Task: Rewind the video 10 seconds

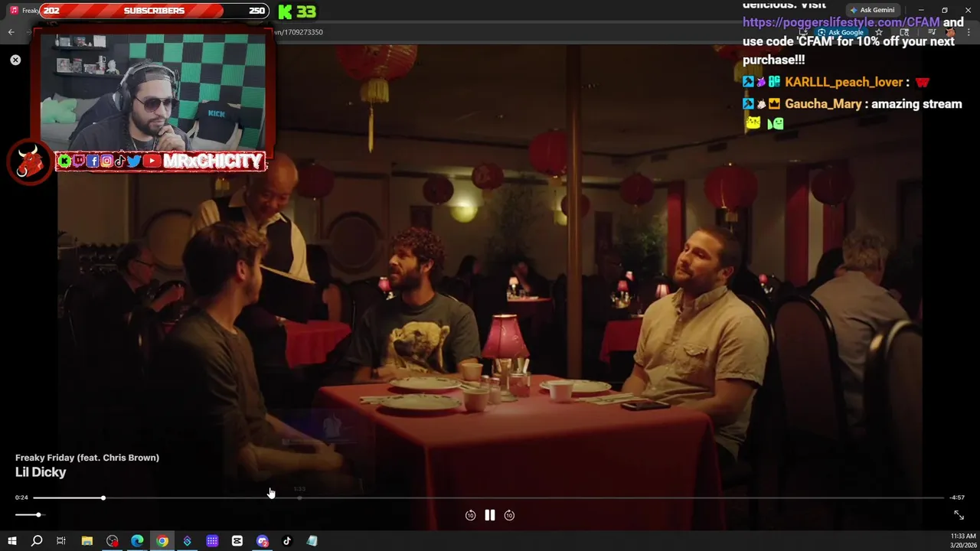Action: click(x=470, y=515)
